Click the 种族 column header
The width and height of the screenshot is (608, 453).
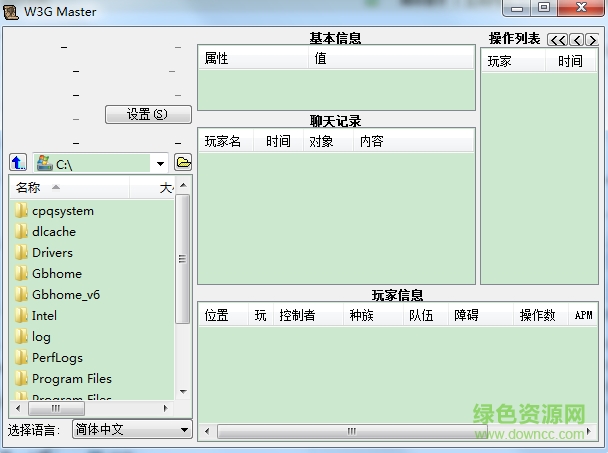(x=373, y=315)
